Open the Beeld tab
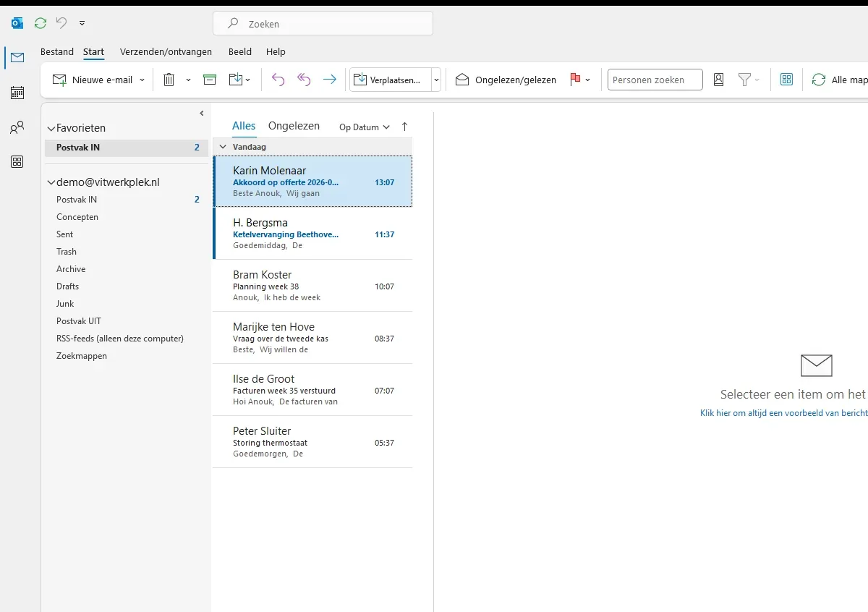 point(240,51)
